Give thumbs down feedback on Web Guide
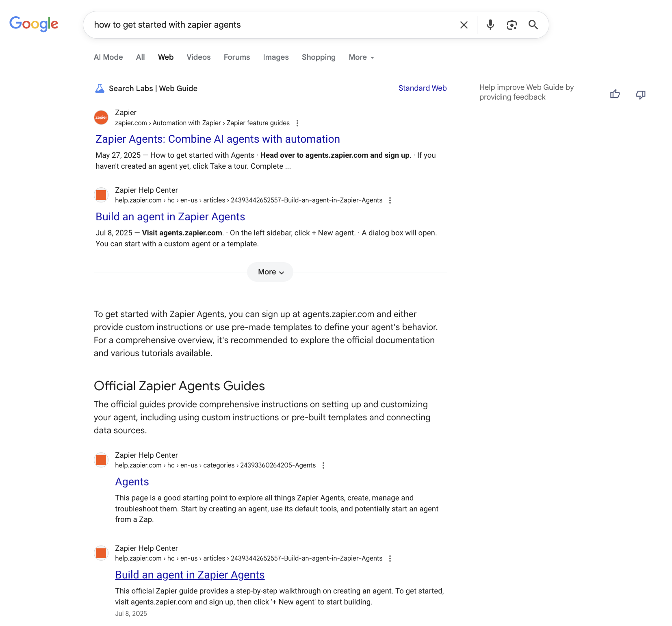672x626 pixels. 641,94
